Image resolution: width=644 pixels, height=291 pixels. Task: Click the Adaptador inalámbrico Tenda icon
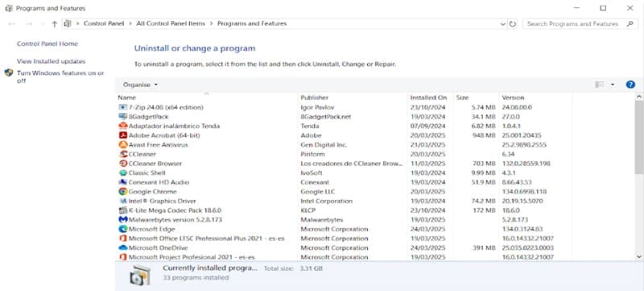[x=123, y=127]
